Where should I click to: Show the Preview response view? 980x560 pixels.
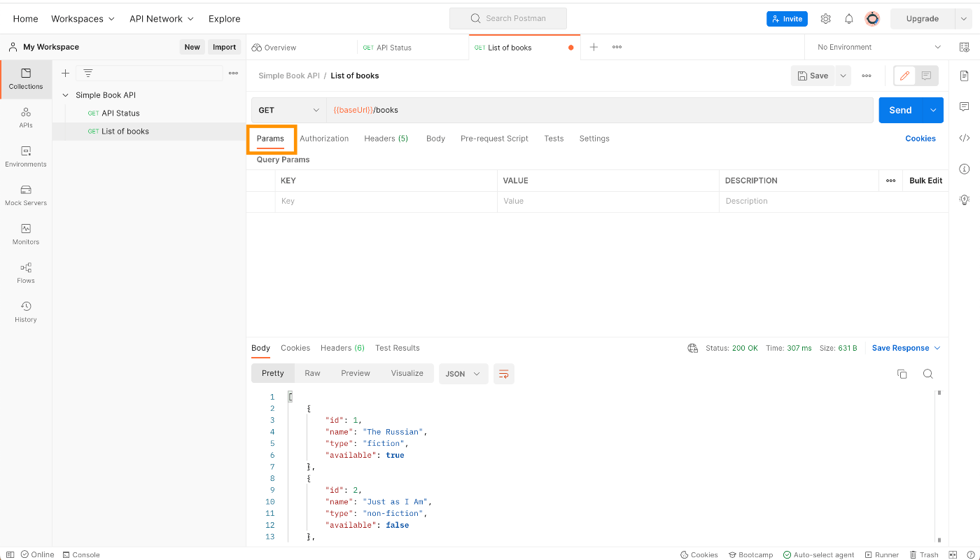point(356,373)
